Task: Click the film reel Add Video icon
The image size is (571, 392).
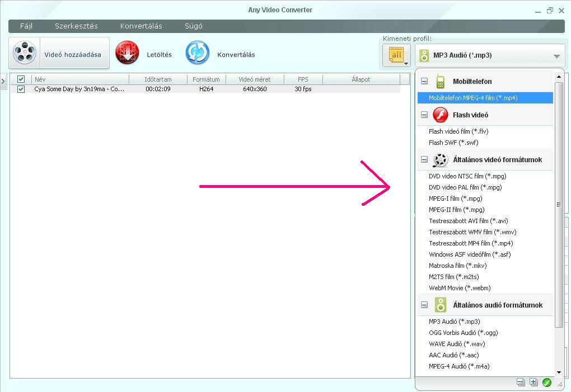Action: tap(25, 53)
